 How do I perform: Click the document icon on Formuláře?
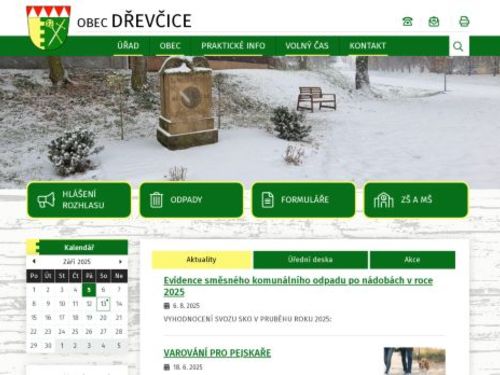(267, 200)
